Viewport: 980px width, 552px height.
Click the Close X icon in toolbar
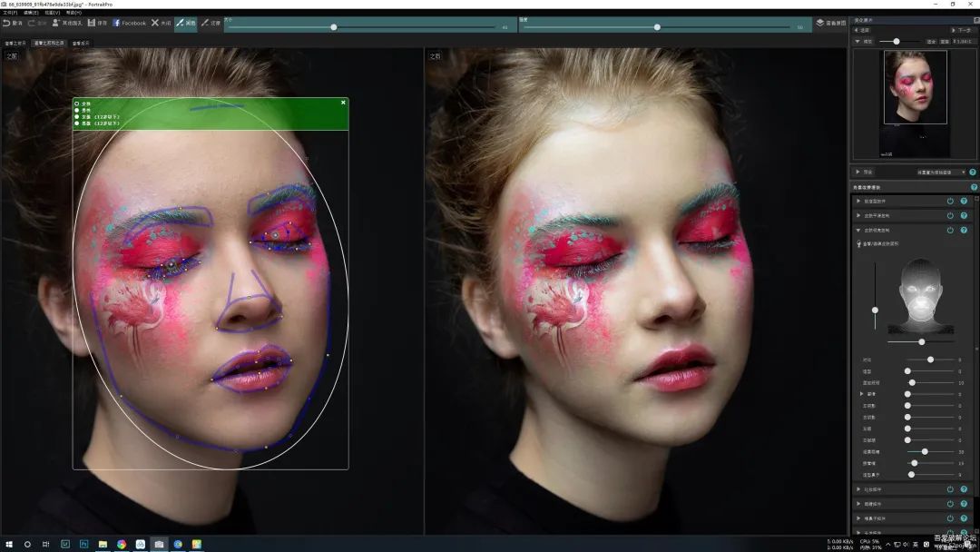(x=155, y=23)
